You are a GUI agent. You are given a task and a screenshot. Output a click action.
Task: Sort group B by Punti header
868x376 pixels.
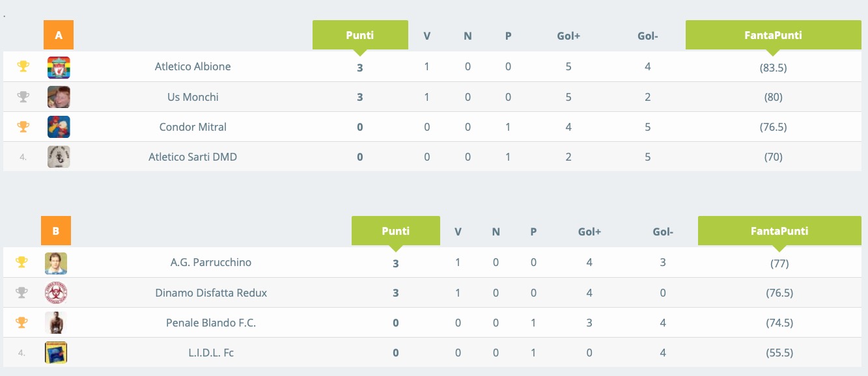coord(396,231)
